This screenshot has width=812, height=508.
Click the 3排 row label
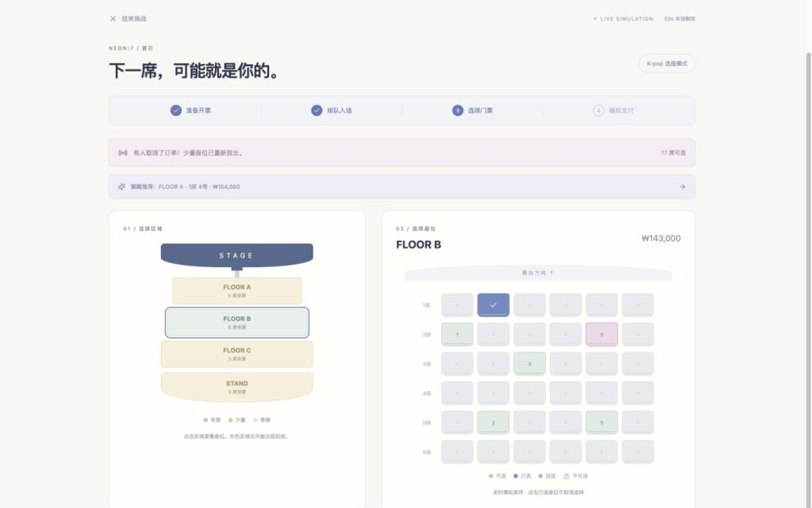point(426,364)
